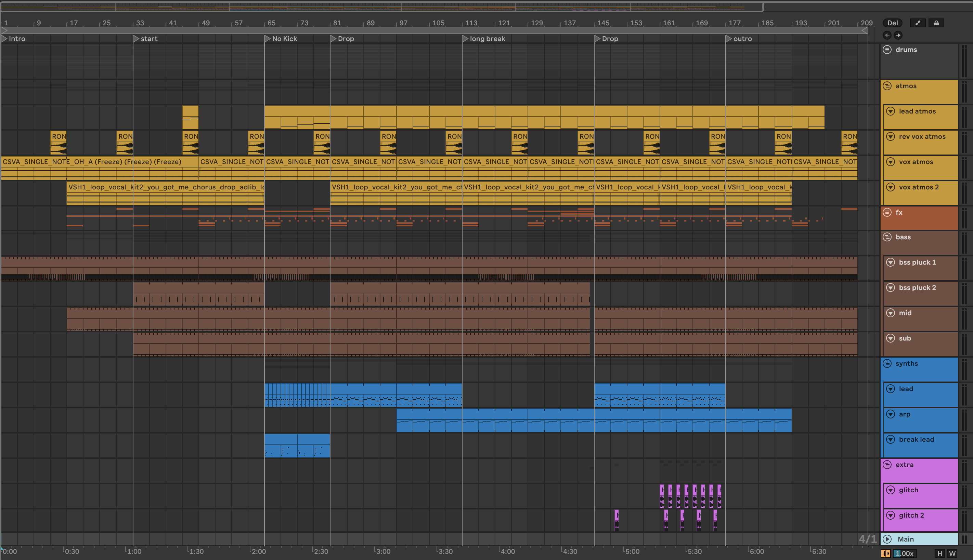Toggle the automation mode icon

click(918, 23)
